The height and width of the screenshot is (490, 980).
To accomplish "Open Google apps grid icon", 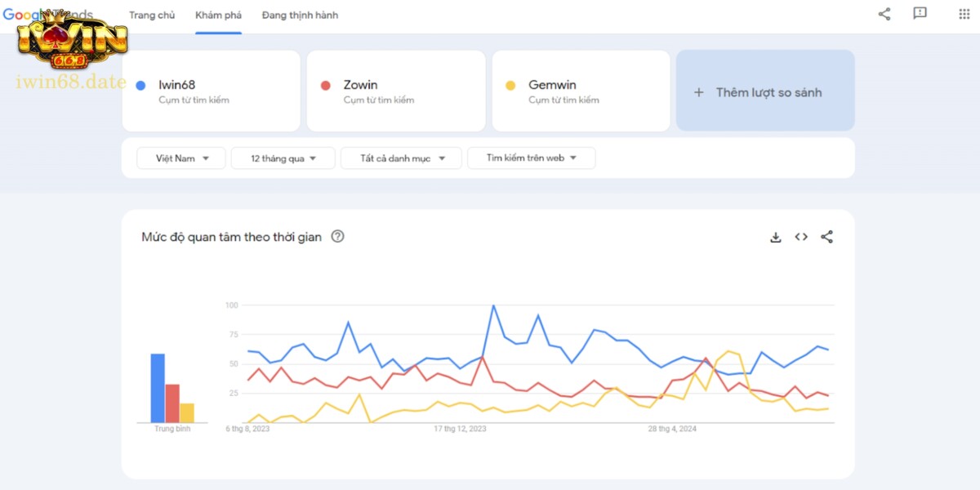I will click(x=956, y=14).
